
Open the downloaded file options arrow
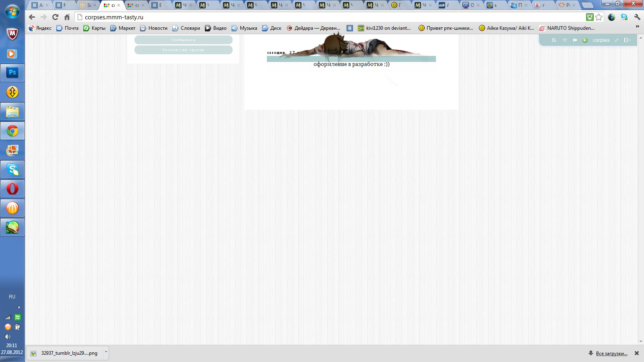pyautogui.click(x=106, y=352)
